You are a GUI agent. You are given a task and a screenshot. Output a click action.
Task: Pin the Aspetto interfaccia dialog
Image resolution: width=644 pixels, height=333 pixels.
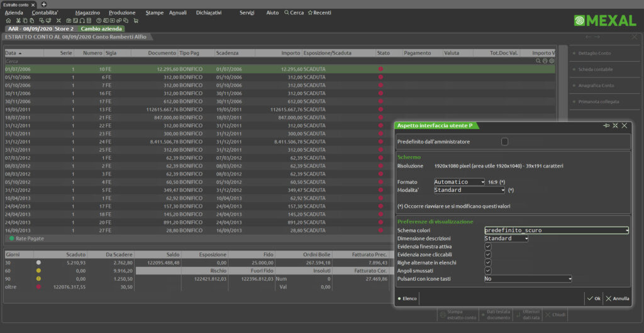pos(606,125)
